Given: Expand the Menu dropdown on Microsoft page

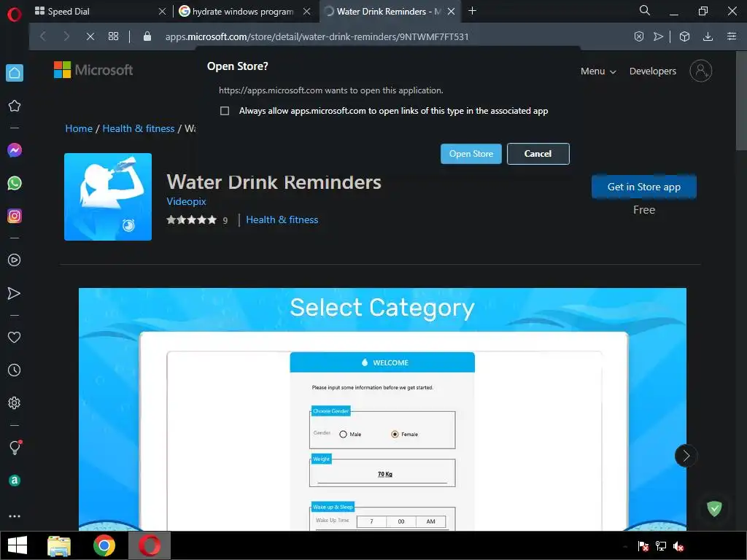Looking at the screenshot, I should [x=598, y=71].
